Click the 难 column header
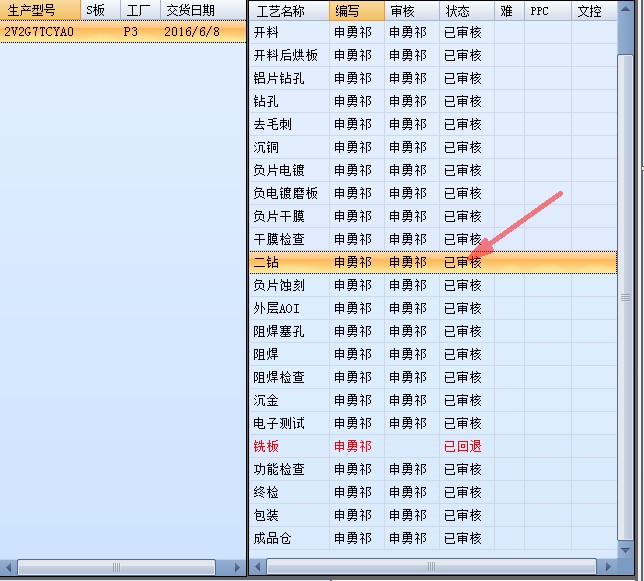This screenshot has height=581, width=644. click(509, 11)
